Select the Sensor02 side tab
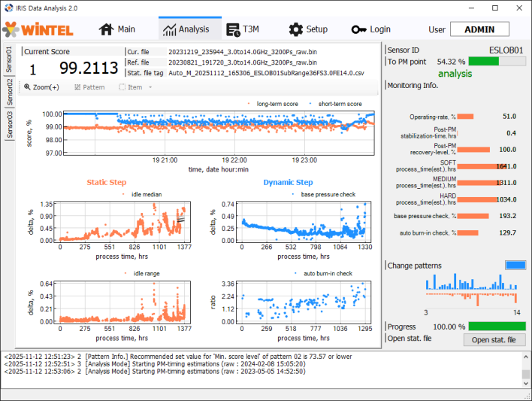Viewport: 532px width, 401px height. point(9,92)
